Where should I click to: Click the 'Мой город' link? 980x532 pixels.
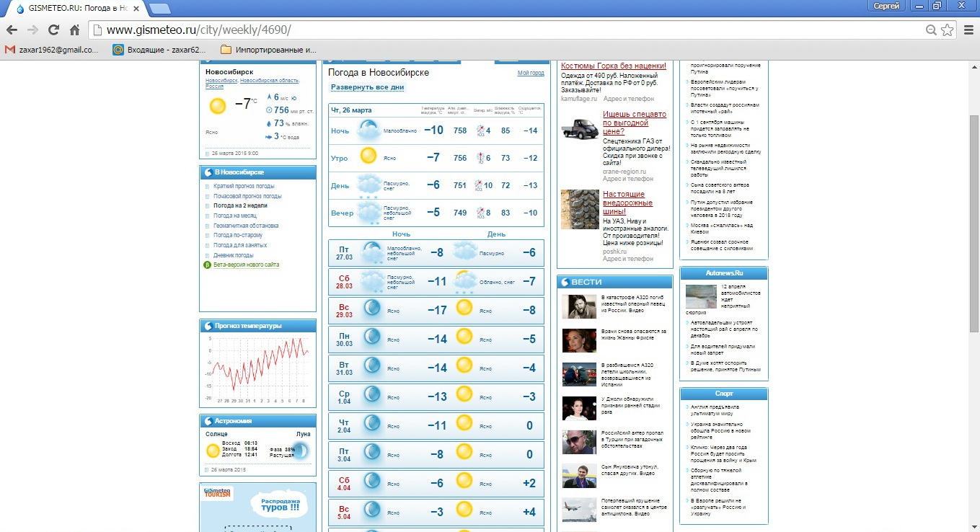pyautogui.click(x=531, y=74)
